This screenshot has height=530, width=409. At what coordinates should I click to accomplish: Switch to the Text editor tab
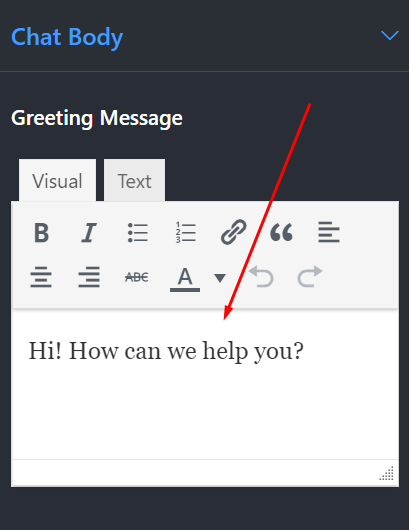(135, 180)
